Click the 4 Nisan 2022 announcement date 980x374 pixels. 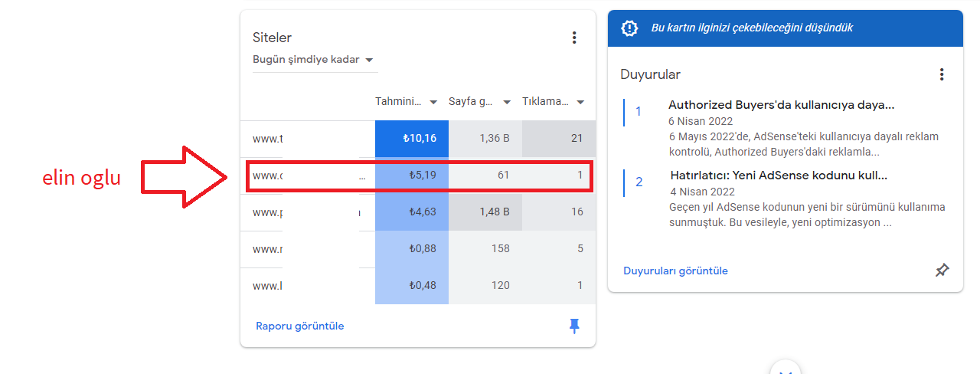coord(701,192)
